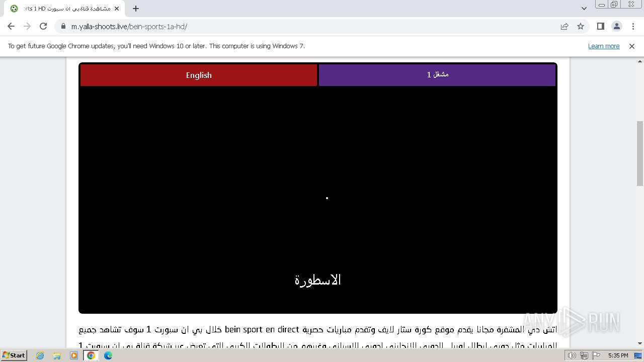Open Windows Media Player from the taskbar
This screenshot has height=362, width=644.
[x=74, y=355]
